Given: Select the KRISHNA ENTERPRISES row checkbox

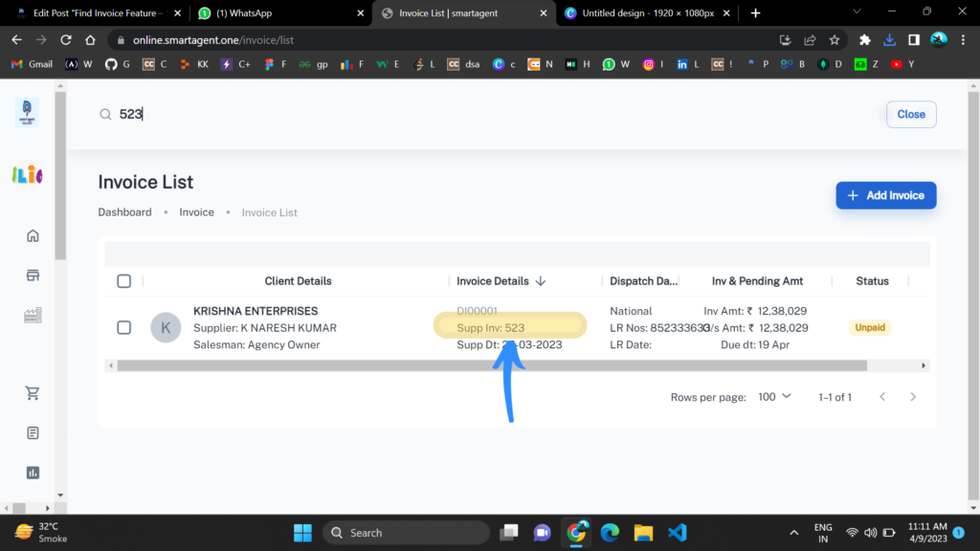Looking at the screenshot, I should coord(123,327).
